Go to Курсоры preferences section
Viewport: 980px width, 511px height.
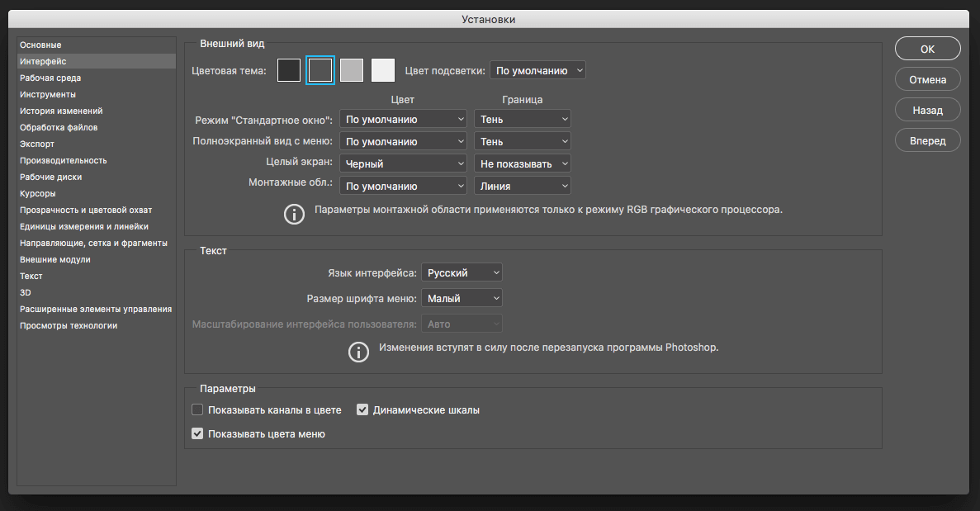38,193
